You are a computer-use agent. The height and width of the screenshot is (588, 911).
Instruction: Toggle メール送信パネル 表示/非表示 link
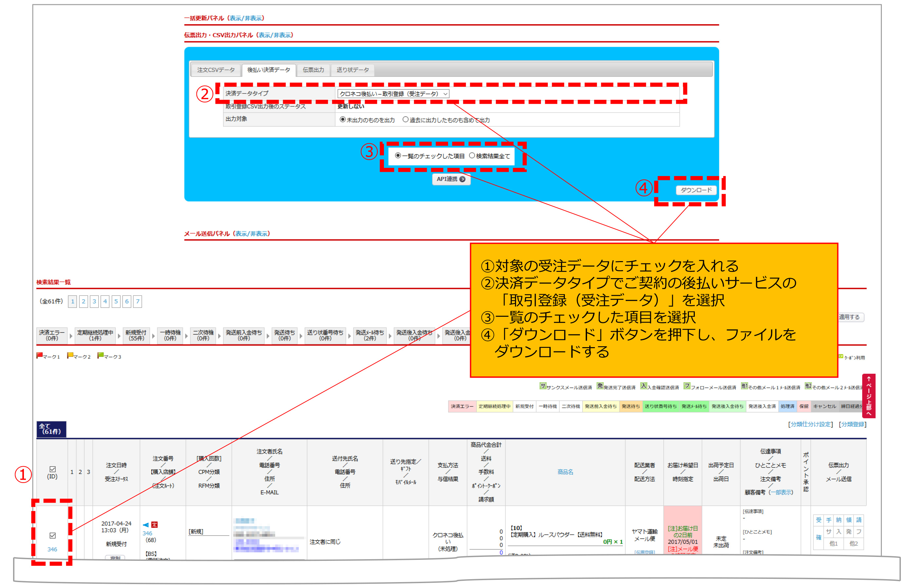[x=251, y=233]
